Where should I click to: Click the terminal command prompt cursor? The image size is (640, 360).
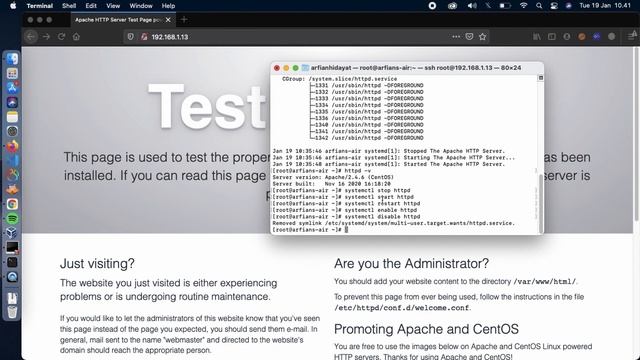pos(346,230)
